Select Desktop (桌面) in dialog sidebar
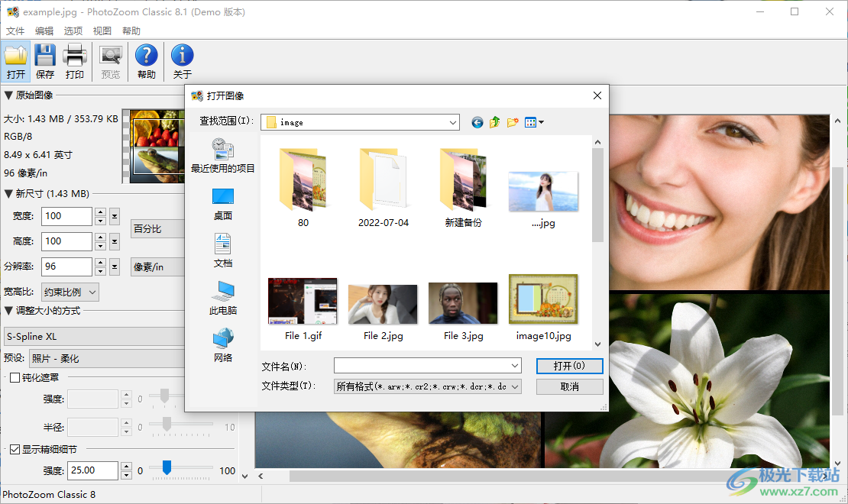 [x=223, y=204]
